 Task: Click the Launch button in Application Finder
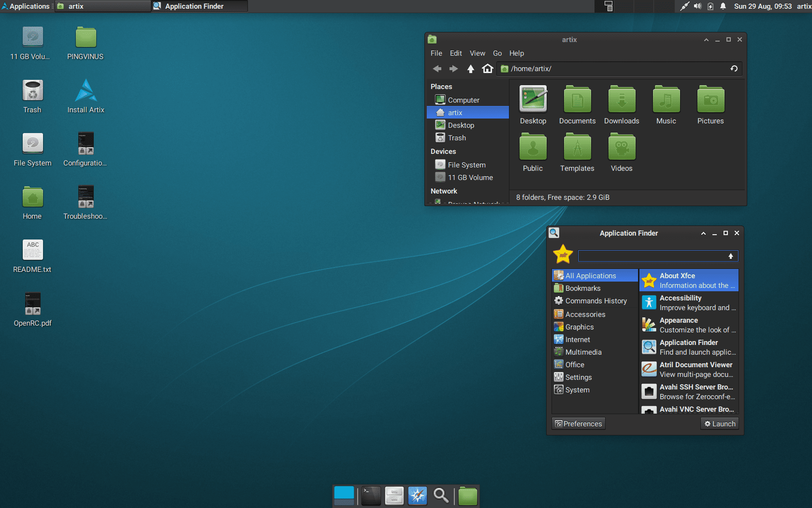(x=719, y=423)
